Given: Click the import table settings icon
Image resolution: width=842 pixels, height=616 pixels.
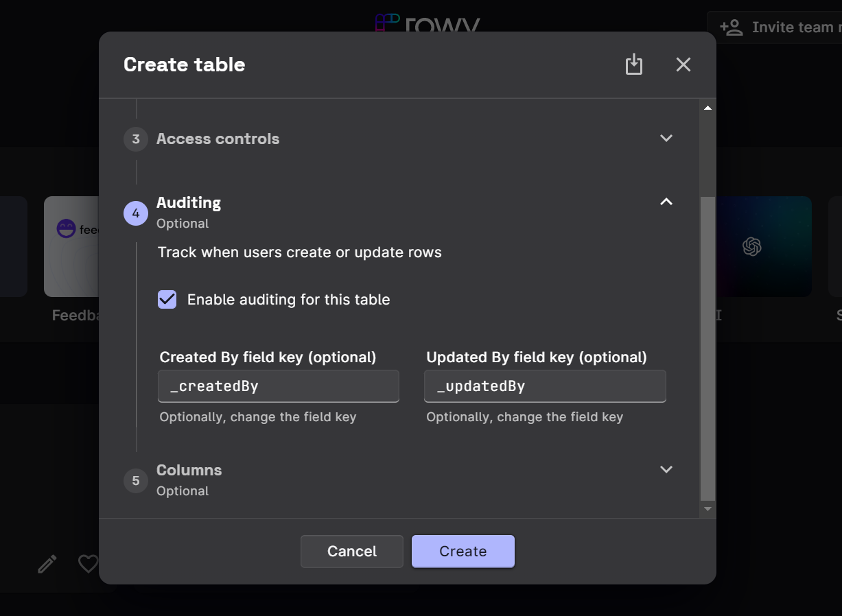Looking at the screenshot, I should click(x=634, y=64).
